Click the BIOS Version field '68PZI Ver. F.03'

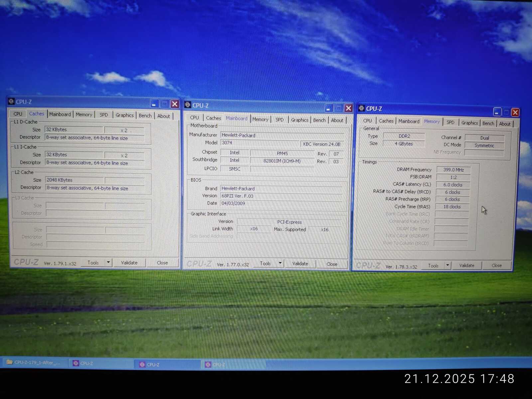click(x=281, y=196)
